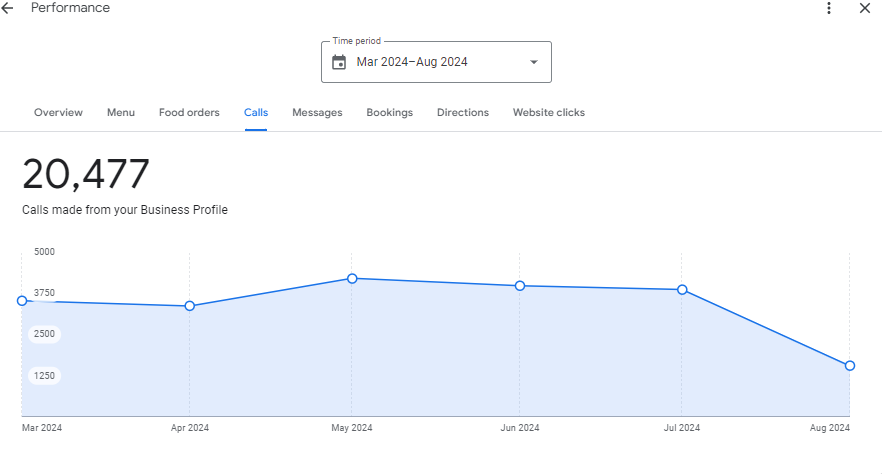Open the Food orders tab
Viewport: 882px width, 474px height.
[189, 113]
